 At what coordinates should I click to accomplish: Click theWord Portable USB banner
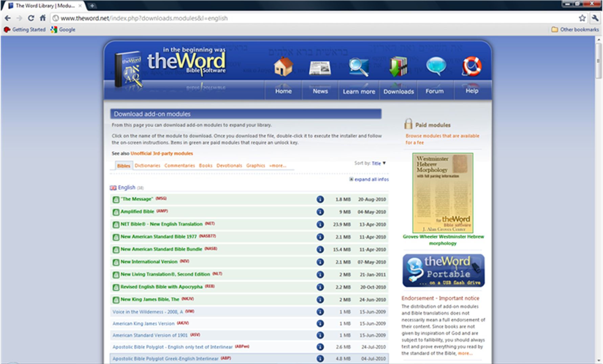coord(443,270)
